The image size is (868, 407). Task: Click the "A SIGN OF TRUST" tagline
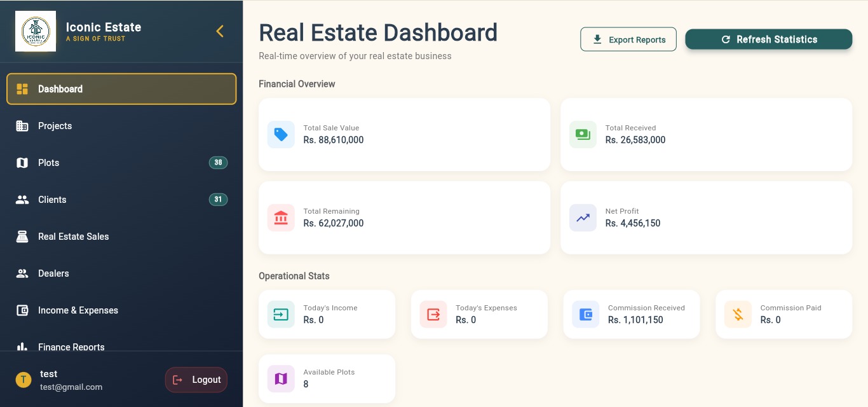(96, 39)
